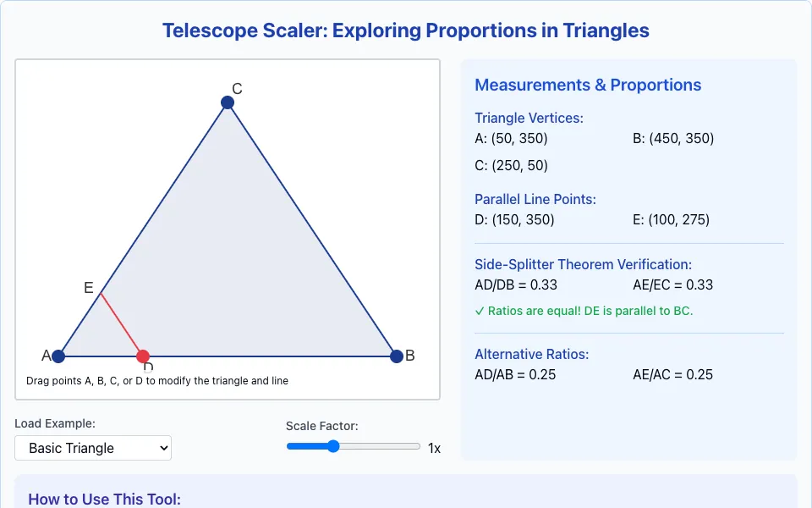Click the AD/DB = 0.33 ratio value

tap(516, 284)
